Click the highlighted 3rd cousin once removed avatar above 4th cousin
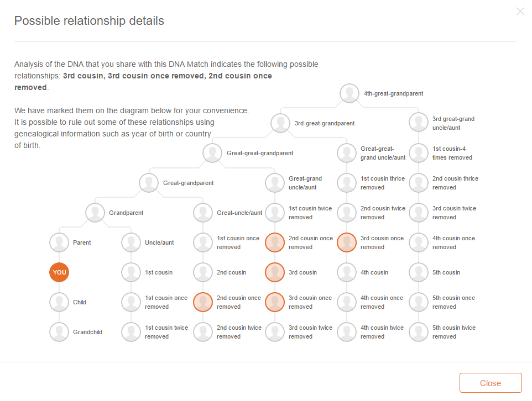Image resolution: width=532 pixels, height=401 pixels. point(347,242)
